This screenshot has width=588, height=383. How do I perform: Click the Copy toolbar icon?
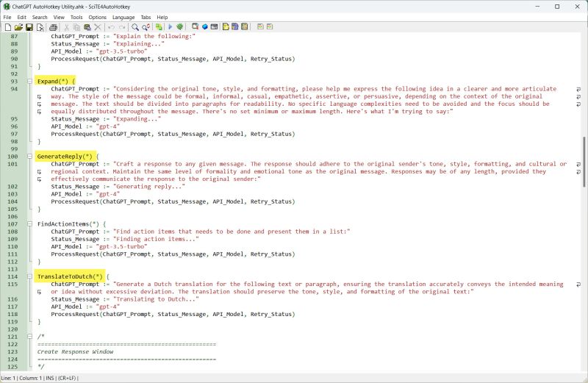coord(76,27)
